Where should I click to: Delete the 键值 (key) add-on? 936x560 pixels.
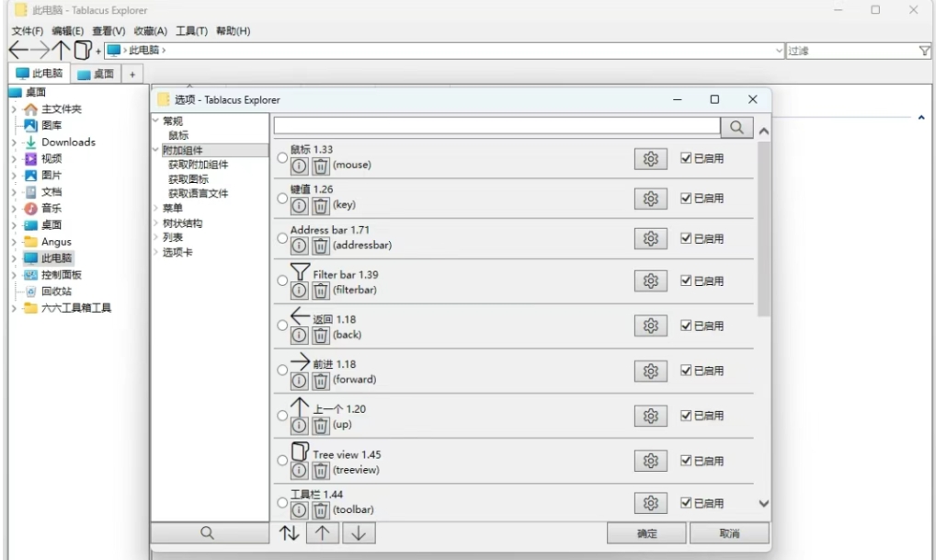click(321, 206)
